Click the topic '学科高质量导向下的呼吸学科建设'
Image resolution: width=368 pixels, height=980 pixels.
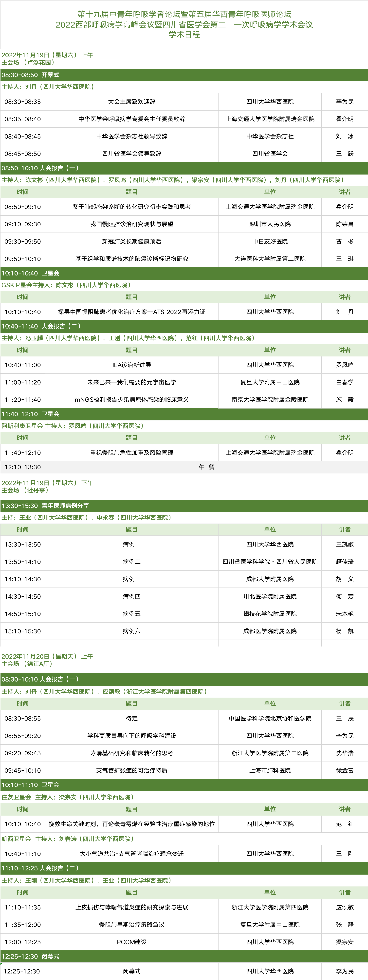(131, 736)
